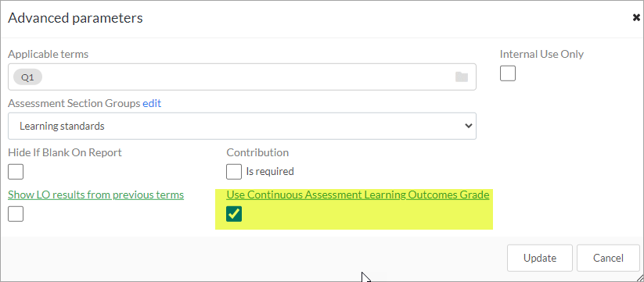Click the Is required label text

tap(270, 171)
